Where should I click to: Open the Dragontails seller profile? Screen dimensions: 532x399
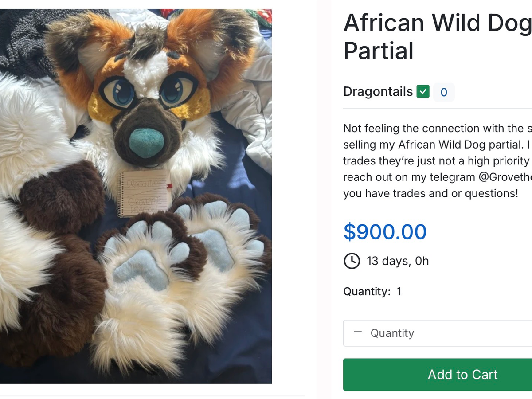pos(378,92)
